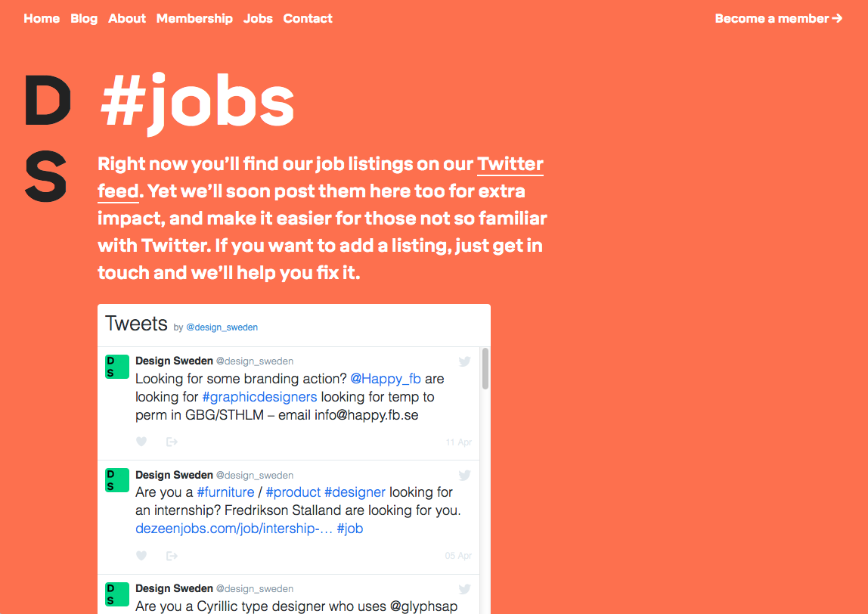Like the furniture internship tweet
The width and height of the screenshot is (868, 614).
(141, 556)
